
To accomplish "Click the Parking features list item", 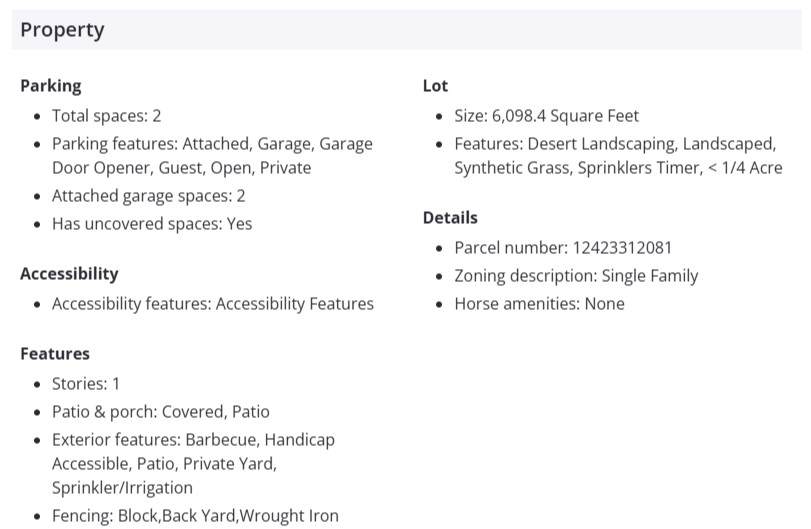I will (212, 156).
